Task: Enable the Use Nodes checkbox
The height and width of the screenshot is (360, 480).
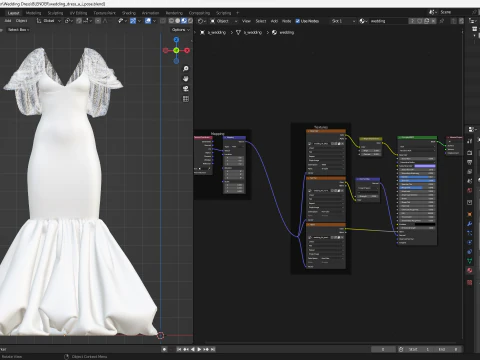Action: [298, 21]
